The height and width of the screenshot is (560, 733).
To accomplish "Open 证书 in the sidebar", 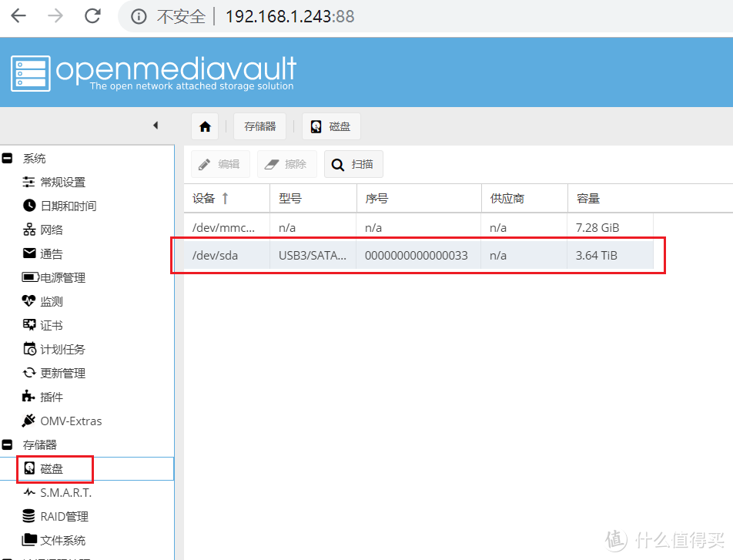I will pos(42,325).
